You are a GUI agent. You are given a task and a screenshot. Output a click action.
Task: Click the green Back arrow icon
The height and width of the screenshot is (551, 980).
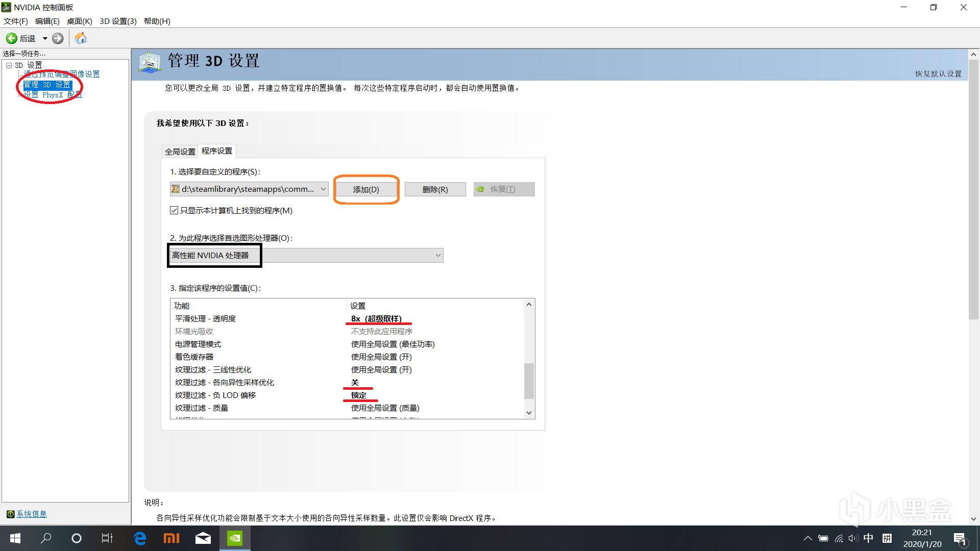[x=12, y=38]
